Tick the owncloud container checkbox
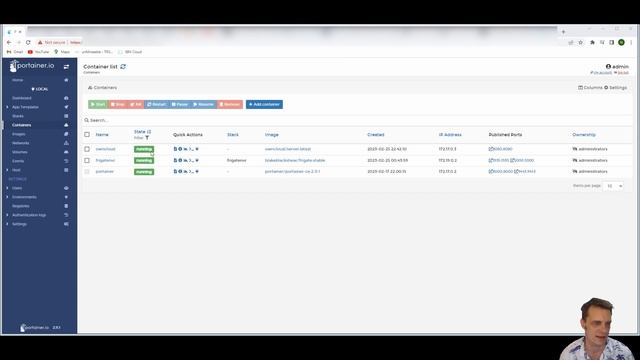 point(87,149)
